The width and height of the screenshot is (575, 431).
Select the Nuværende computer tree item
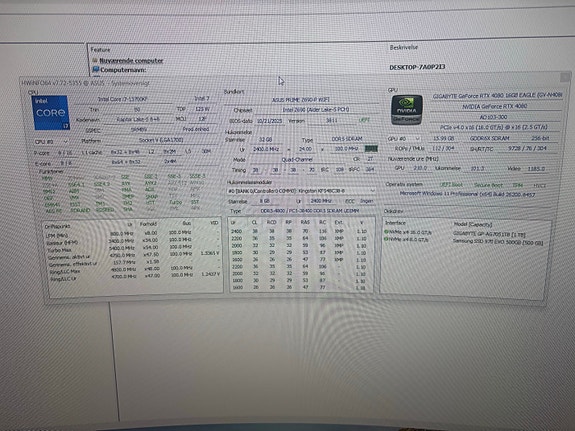pos(131,61)
